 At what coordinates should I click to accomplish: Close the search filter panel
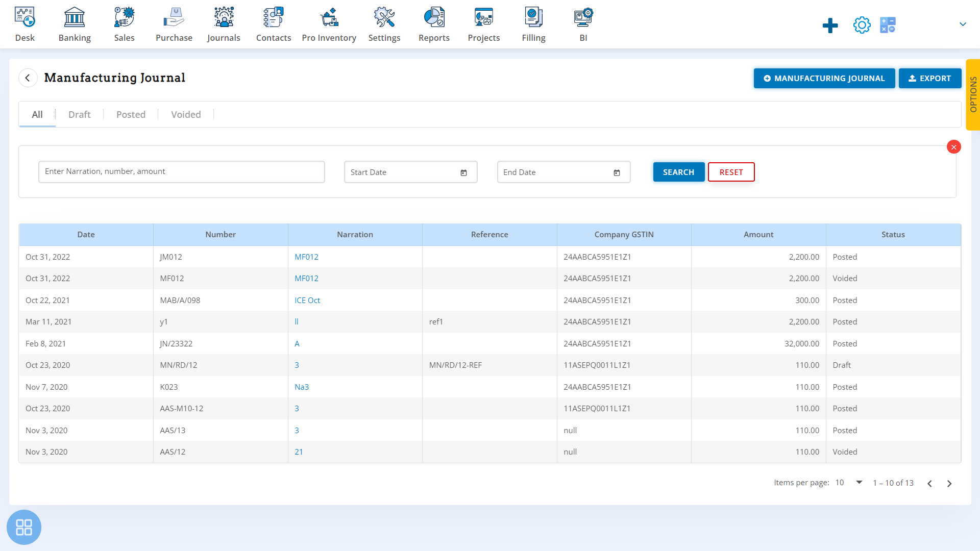coord(953,147)
